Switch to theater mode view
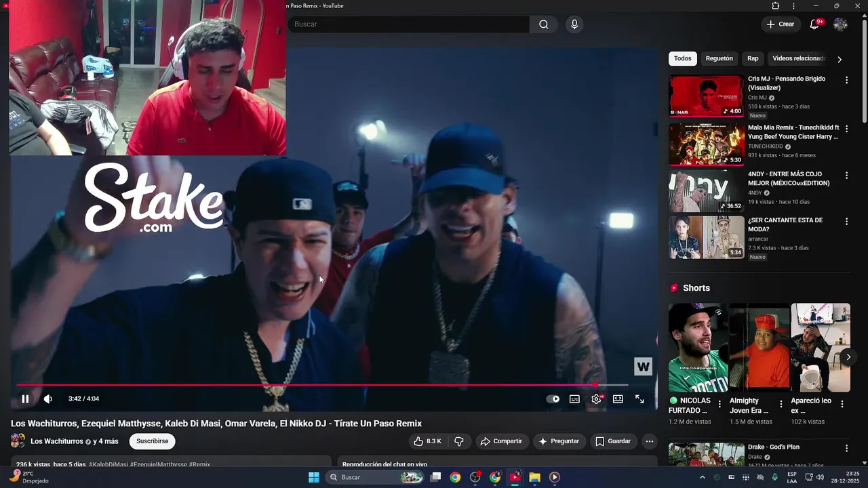The image size is (868, 488). click(x=618, y=399)
